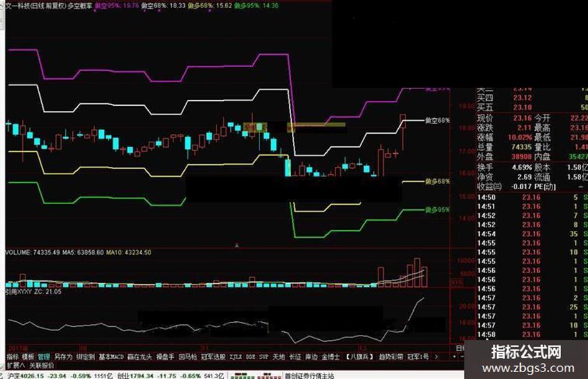Click the chart title 文一科技(日线 前复权)
Viewport: 588px width, 379px height.
click(35, 5)
